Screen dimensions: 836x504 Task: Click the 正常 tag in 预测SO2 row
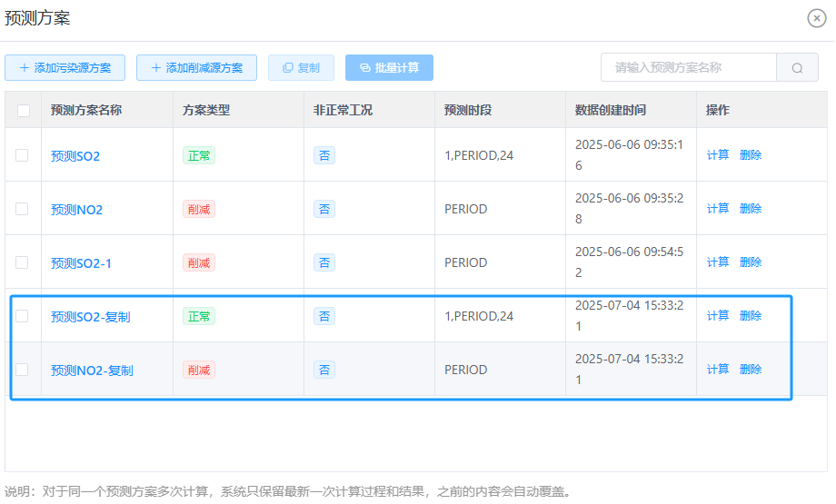[x=199, y=155]
